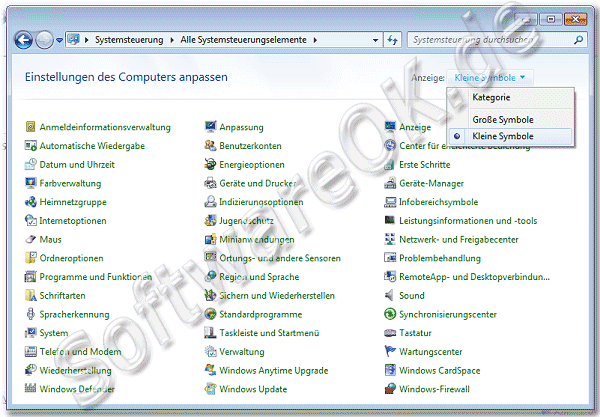Click the Farbverwaltung monitor icon
This screenshot has width=600, height=417.
click(x=30, y=183)
